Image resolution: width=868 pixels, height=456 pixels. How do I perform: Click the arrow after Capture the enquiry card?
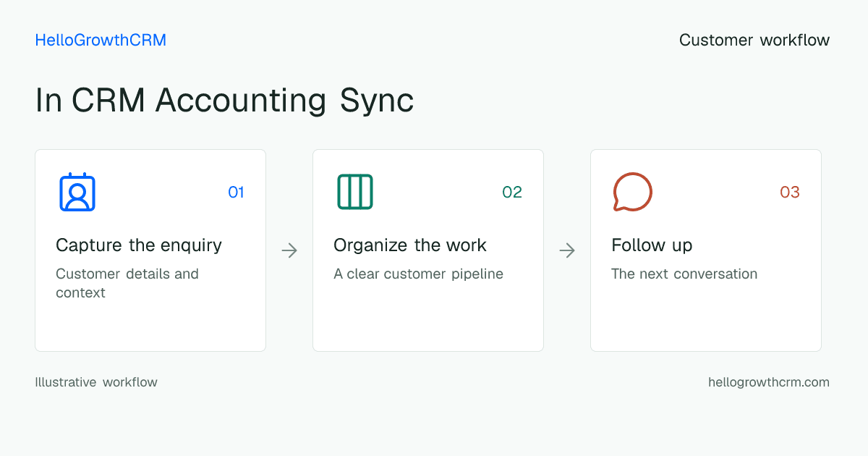click(289, 250)
